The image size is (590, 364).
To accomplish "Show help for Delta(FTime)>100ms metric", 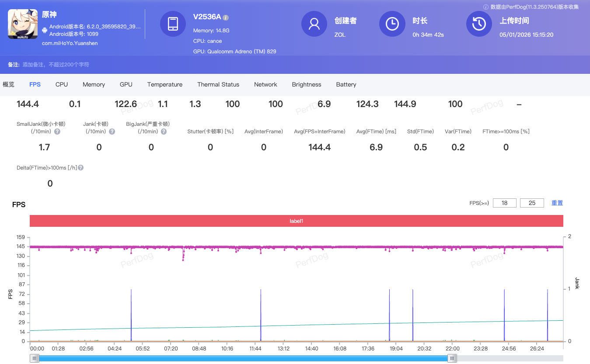I will tap(80, 167).
